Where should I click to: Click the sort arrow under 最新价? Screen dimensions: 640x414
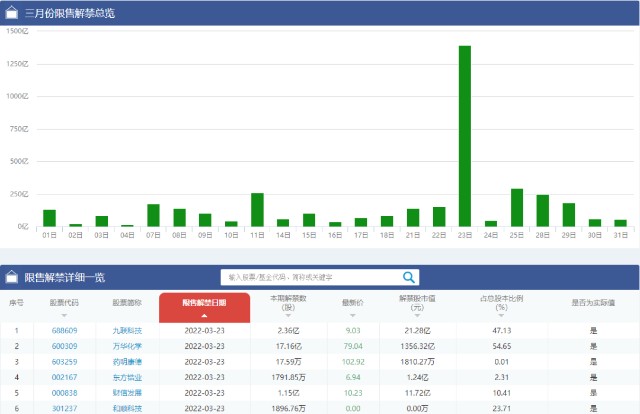[x=353, y=316]
